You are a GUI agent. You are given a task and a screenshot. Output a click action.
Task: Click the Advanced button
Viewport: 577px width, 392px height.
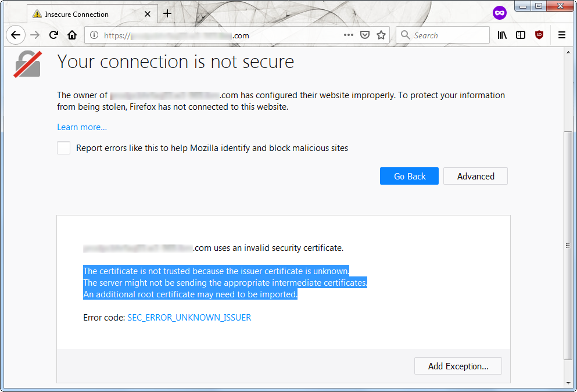pos(475,177)
